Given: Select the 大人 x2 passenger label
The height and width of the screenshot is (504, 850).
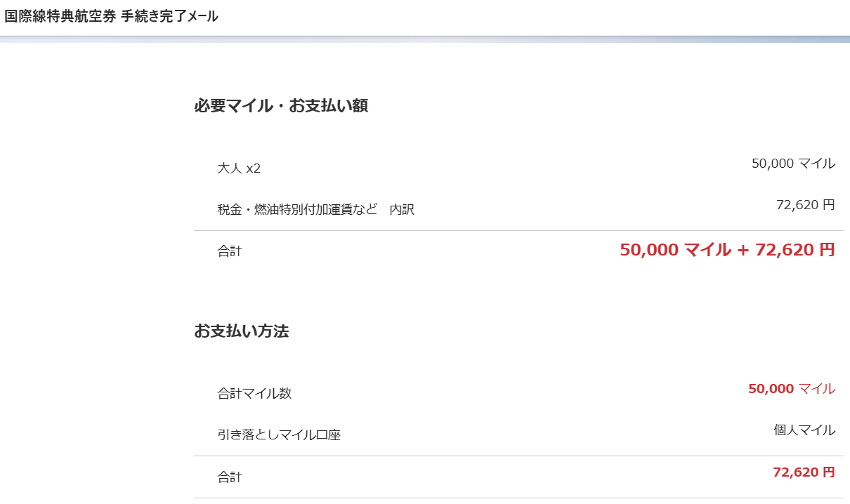Looking at the screenshot, I should tap(239, 168).
